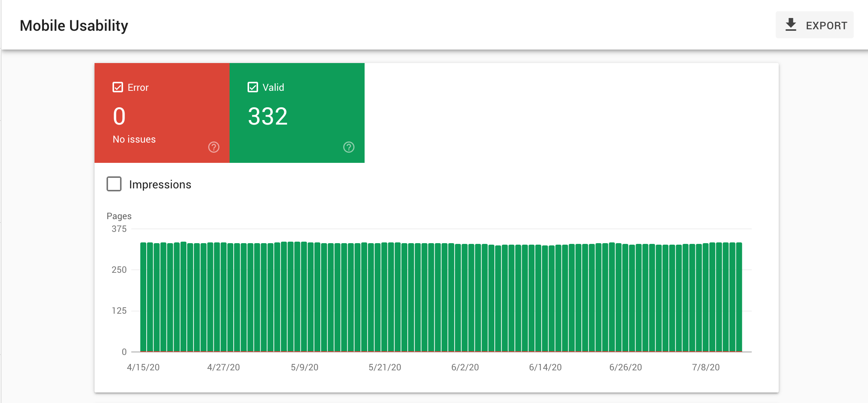Click the last green bar in chart
Image resolution: width=868 pixels, height=403 pixels.
tap(739, 296)
